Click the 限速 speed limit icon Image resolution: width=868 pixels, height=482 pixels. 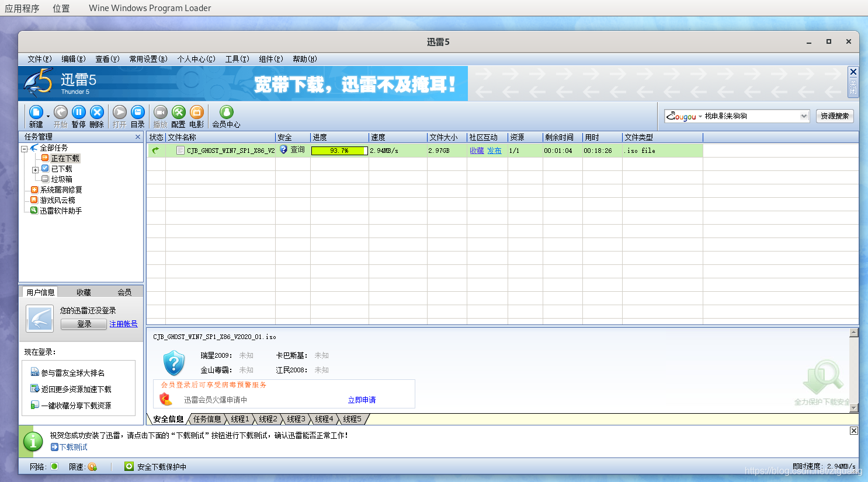pos(92,467)
